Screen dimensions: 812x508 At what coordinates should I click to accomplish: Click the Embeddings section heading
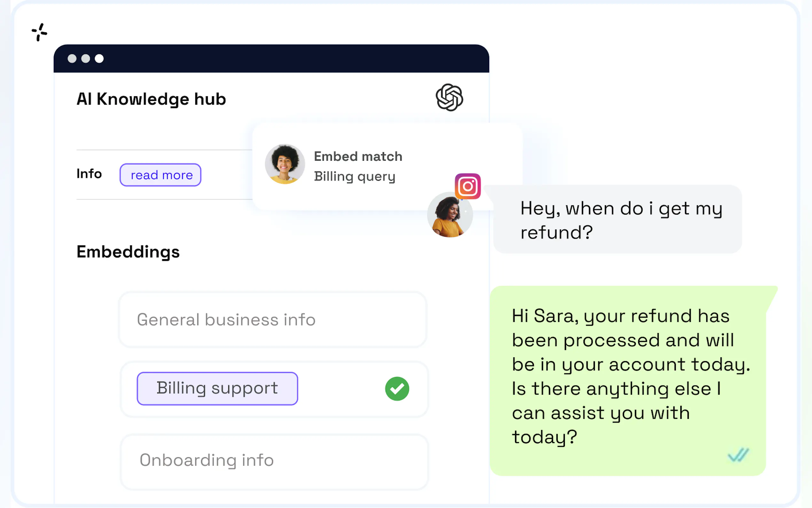click(x=128, y=252)
